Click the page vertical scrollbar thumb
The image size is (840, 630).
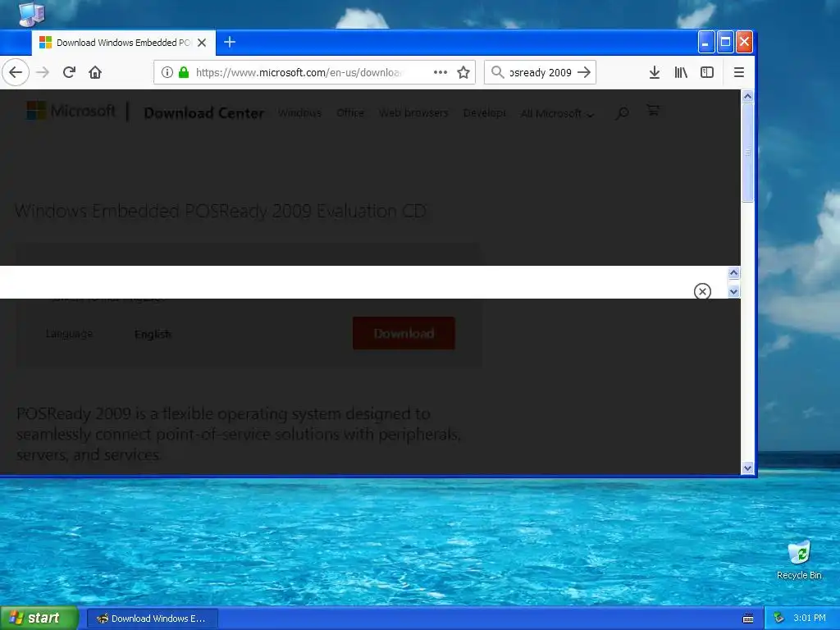pos(748,153)
